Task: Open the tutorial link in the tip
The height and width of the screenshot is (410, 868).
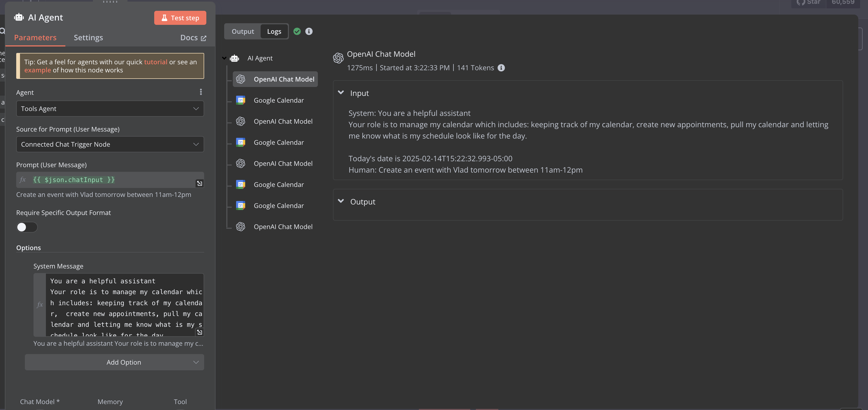Action: [x=156, y=62]
